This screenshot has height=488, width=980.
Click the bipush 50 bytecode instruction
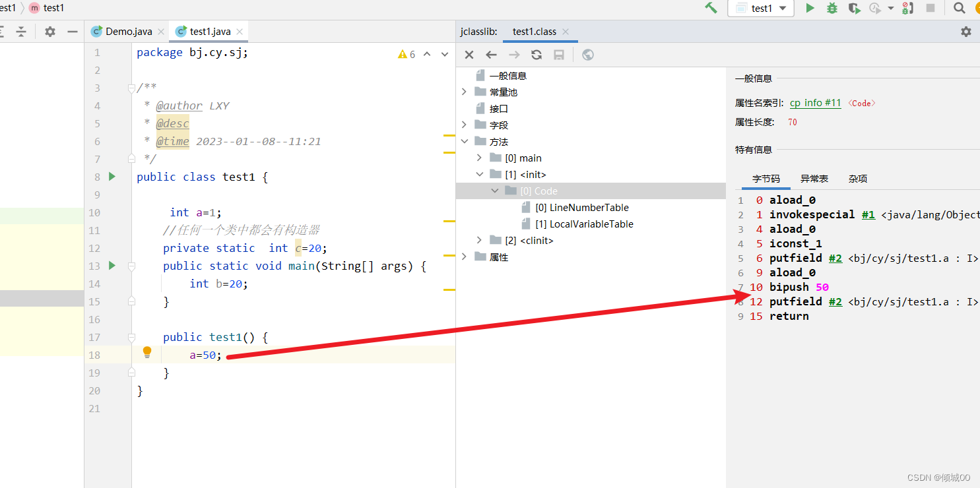[799, 288]
